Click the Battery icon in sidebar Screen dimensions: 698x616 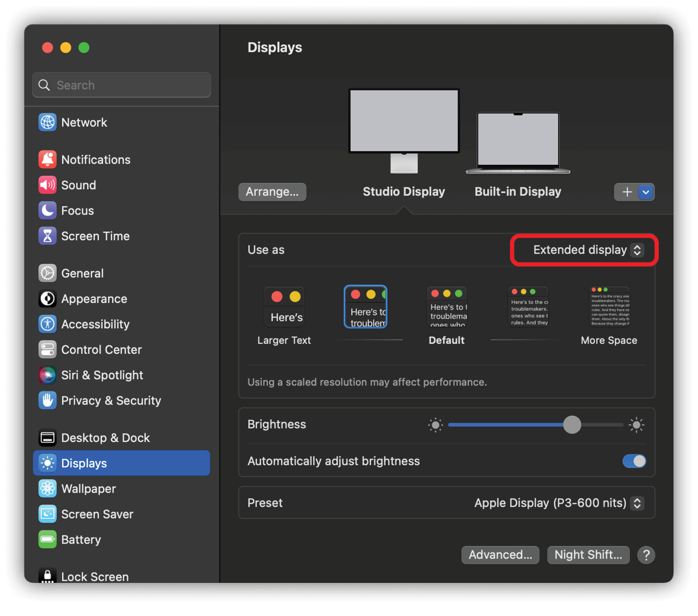click(x=47, y=540)
